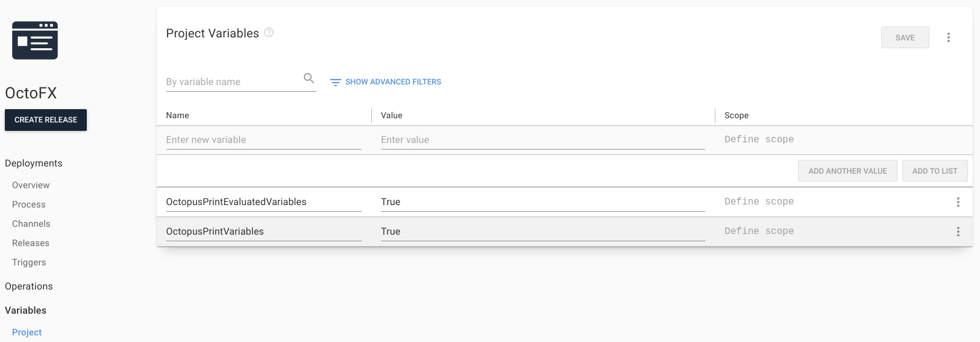This screenshot has height=342, width=980.
Task: Click the By variable name search field
Action: click(x=232, y=82)
